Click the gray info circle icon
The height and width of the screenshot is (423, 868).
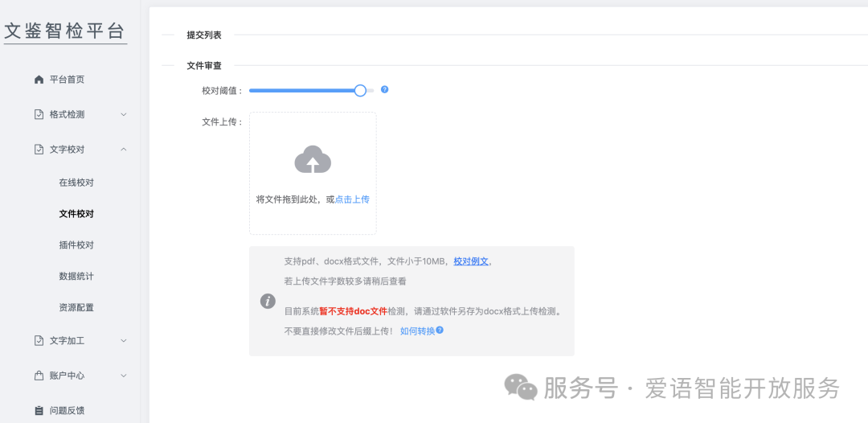268,301
